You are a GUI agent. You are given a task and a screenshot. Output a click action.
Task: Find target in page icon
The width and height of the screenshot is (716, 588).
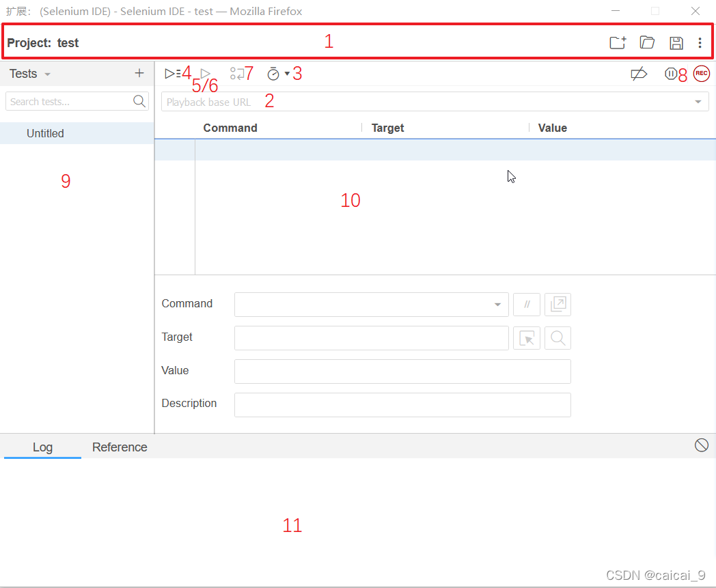click(x=557, y=338)
